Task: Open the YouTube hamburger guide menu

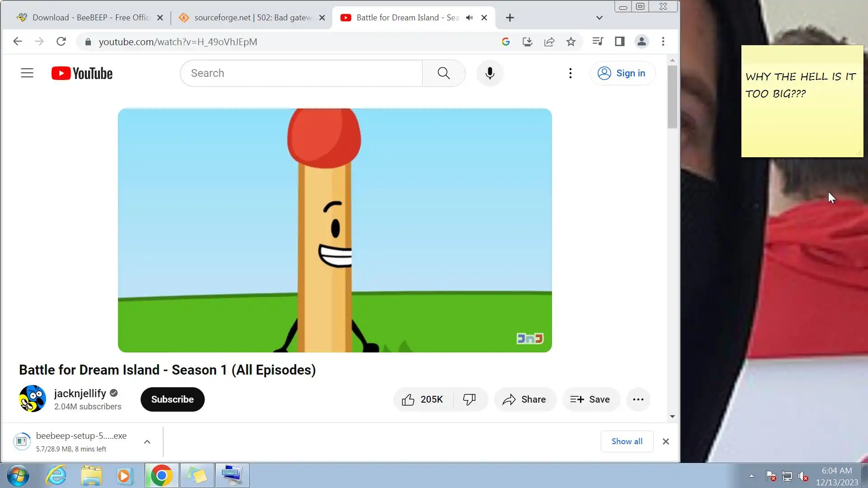Action: (x=27, y=73)
